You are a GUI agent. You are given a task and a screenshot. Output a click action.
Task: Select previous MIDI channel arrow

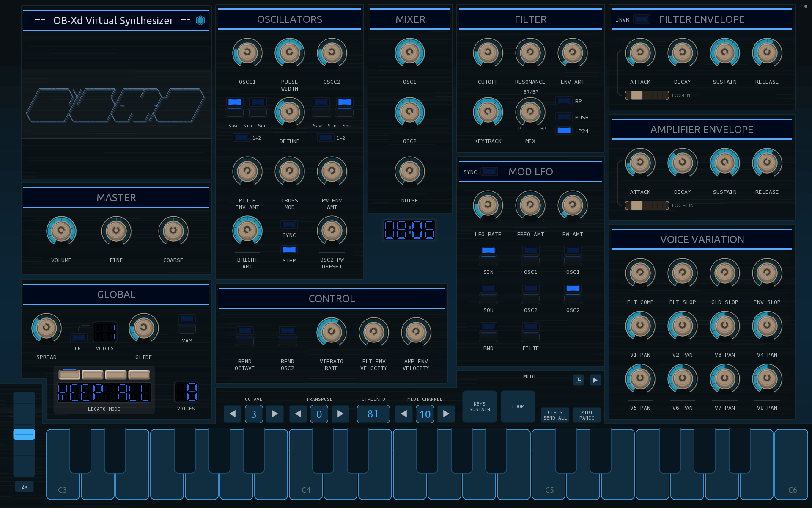point(404,414)
